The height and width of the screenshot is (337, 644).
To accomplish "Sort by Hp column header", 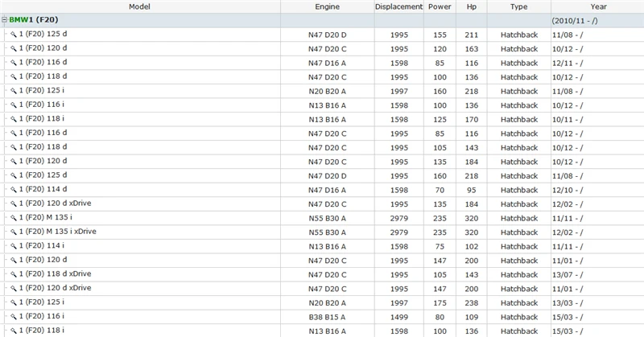I will (472, 6).
